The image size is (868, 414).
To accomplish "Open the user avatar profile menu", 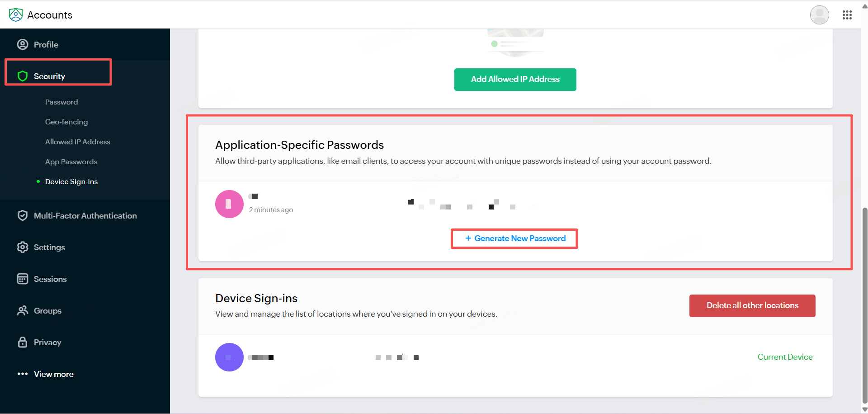I will pyautogui.click(x=819, y=15).
